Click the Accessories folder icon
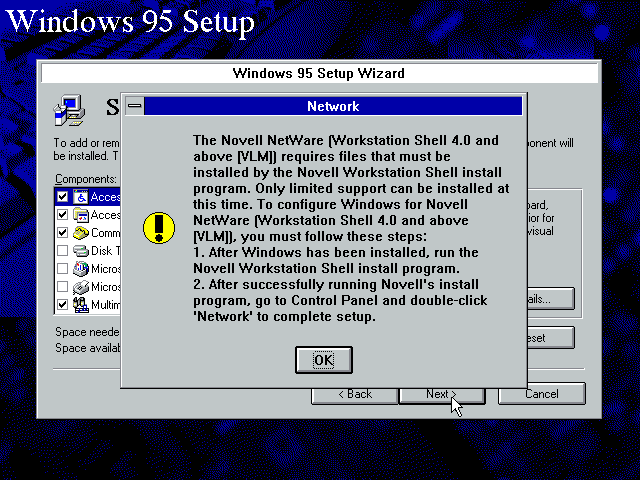Screen dimensions: 640x480 point(81,215)
